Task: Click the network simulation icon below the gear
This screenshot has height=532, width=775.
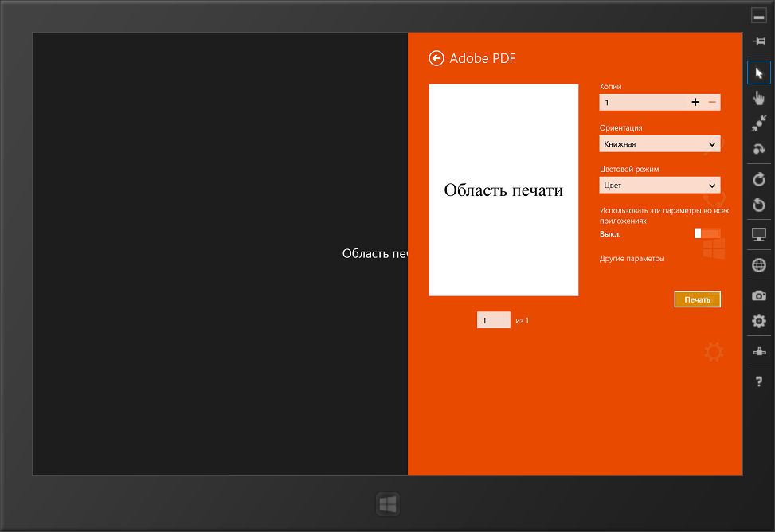Action: coord(759,351)
